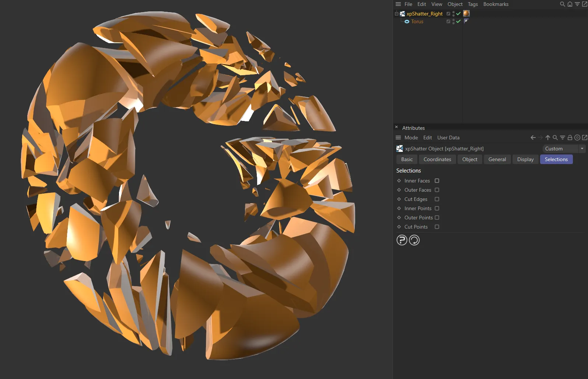
Task: Switch to the Coordinates tab
Action: pyautogui.click(x=437, y=159)
